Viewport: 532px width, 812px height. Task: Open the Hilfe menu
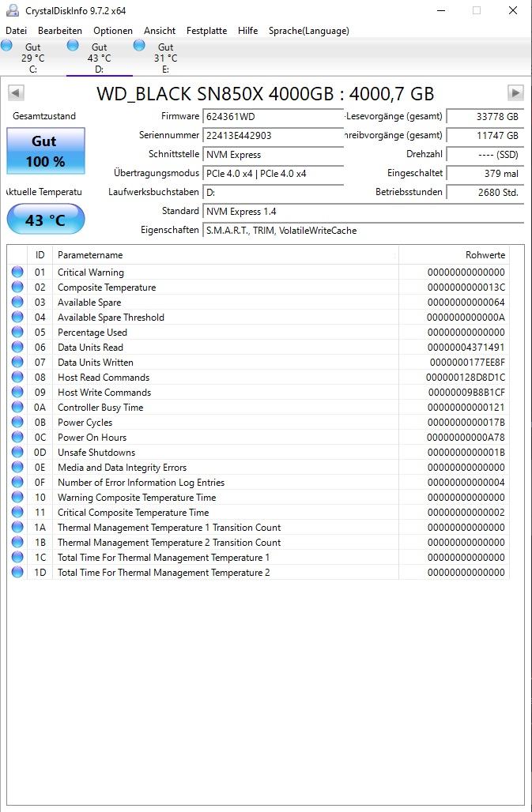pyautogui.click(x=247, y=31)
